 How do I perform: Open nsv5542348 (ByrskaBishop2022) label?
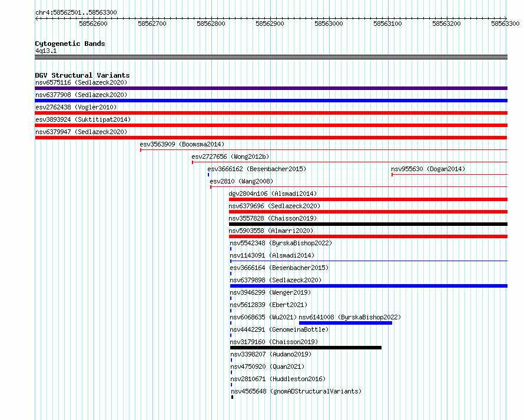click(281, 243)
